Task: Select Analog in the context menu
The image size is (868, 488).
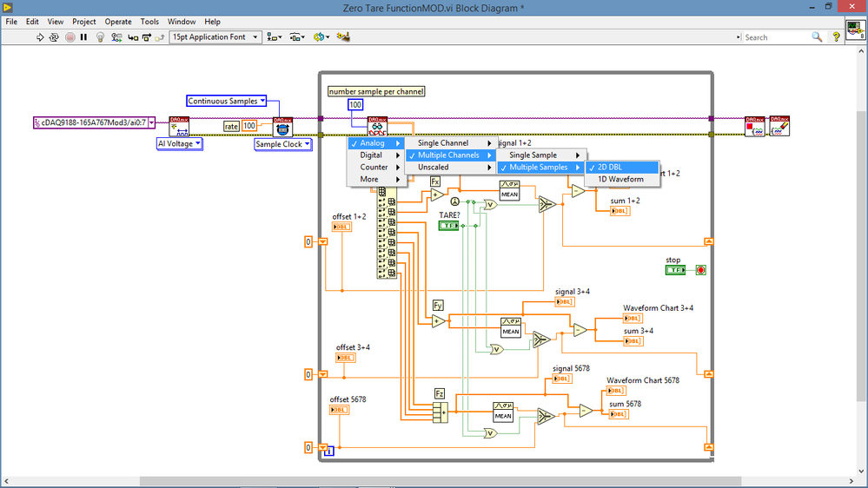Action: (376, 143)
